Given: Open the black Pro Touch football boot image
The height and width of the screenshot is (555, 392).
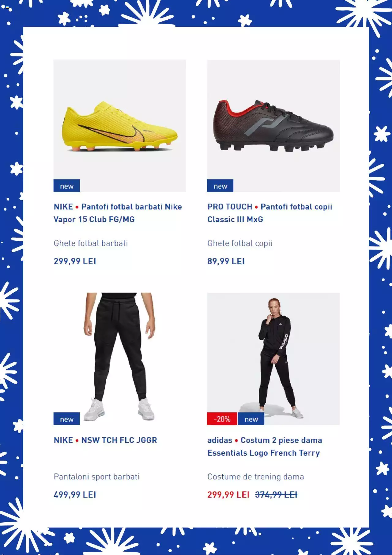Looking at the screenshot, I should [273, 126].
